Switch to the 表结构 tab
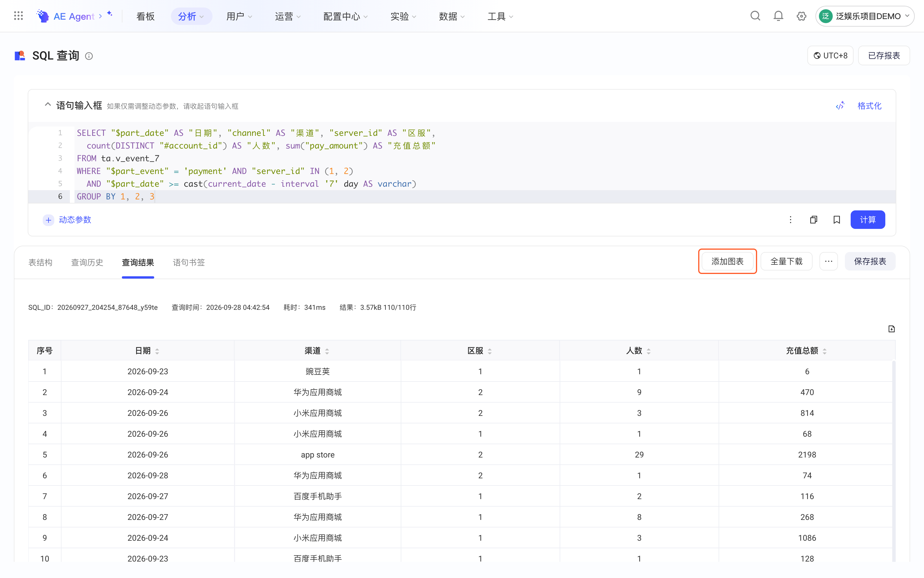The height and width of the screenshot is (578, 924). [x=40, y=262]
